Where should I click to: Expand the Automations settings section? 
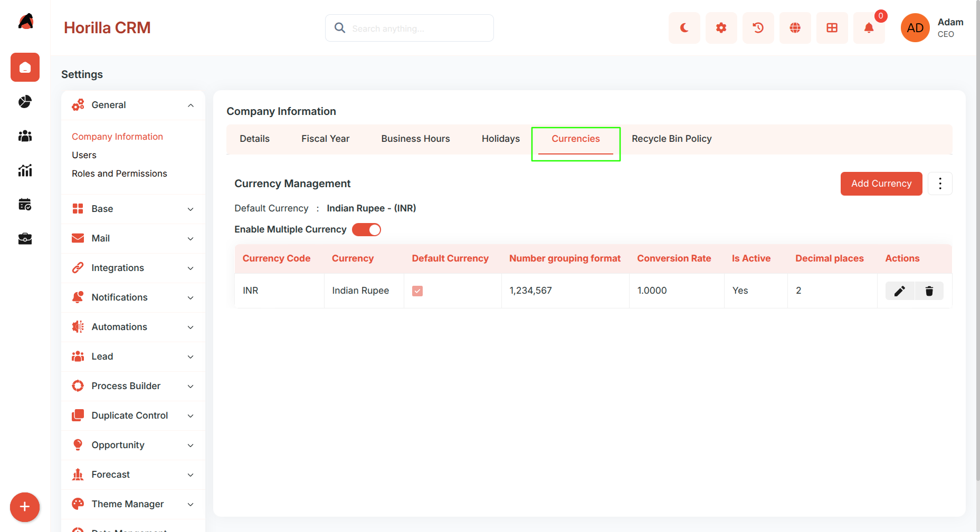(133, 327)
